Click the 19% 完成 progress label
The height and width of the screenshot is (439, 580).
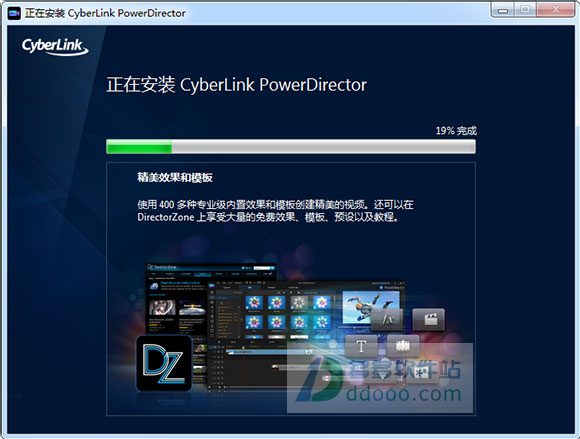(x=456, y=131)
